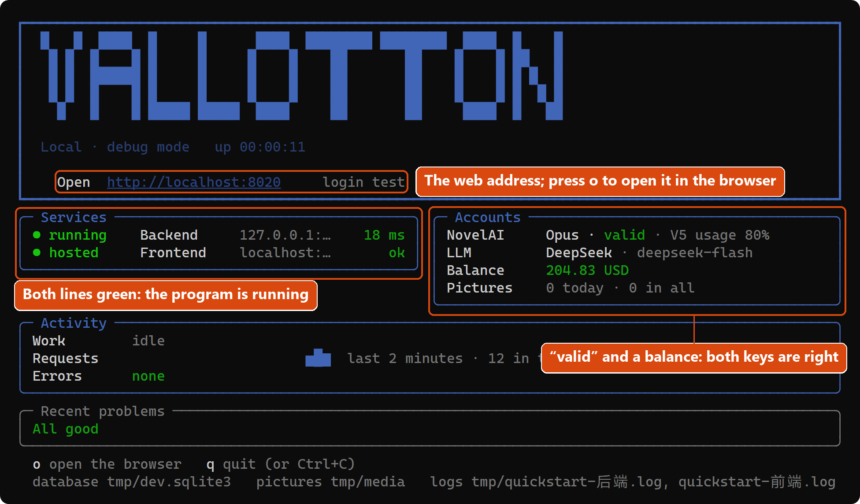Click the green dot beside running

click(x=37, y=235)
